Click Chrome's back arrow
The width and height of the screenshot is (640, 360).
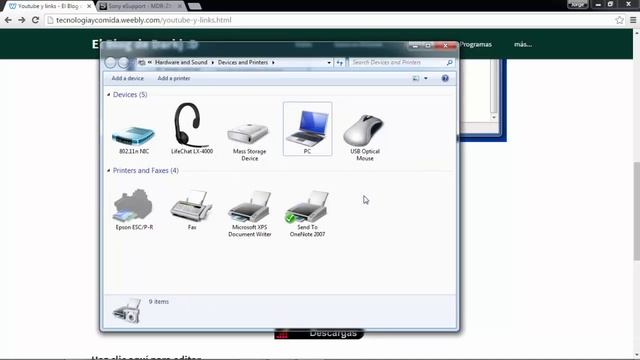coord(8,20)
